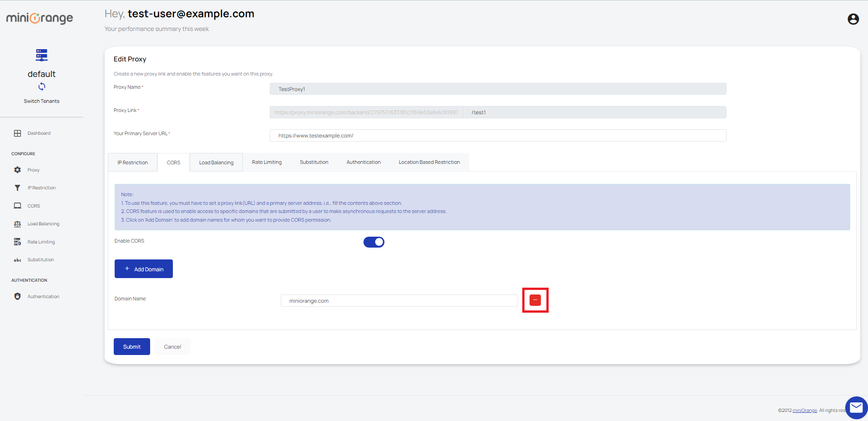Open CORS sidebar link

[34, 206]
